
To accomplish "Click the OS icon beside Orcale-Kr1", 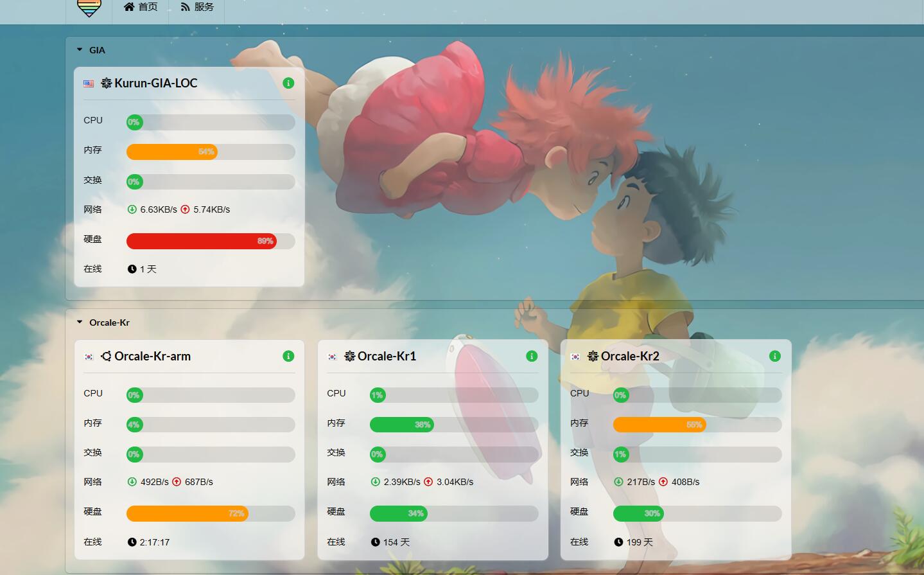I will pyautogui.click(x=350, y=356).
